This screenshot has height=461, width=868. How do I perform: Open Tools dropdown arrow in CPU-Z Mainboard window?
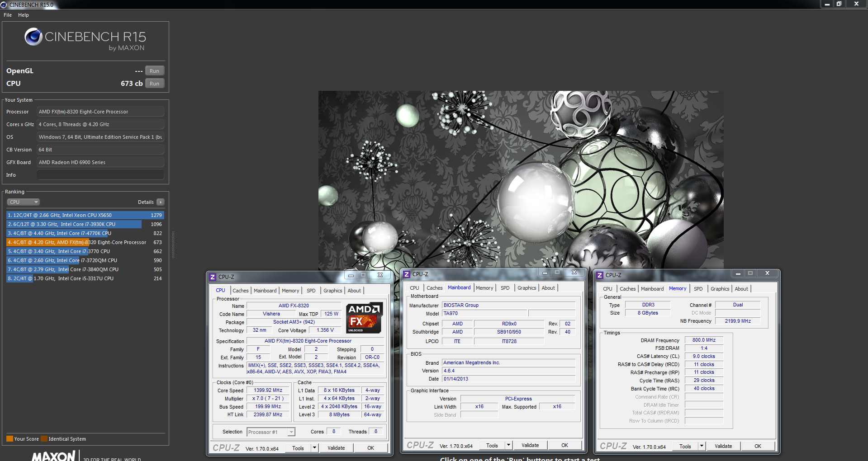pos(508,445)
